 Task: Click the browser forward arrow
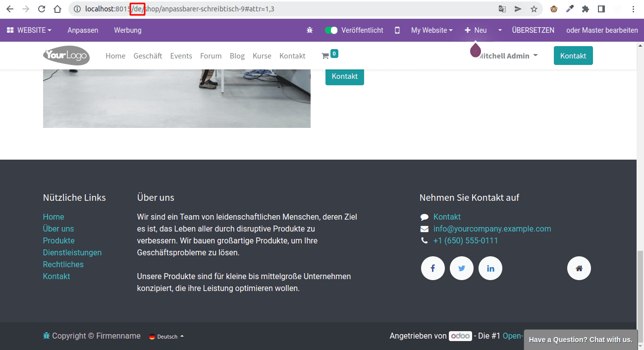pyautogui.click(x=26, y=9)
